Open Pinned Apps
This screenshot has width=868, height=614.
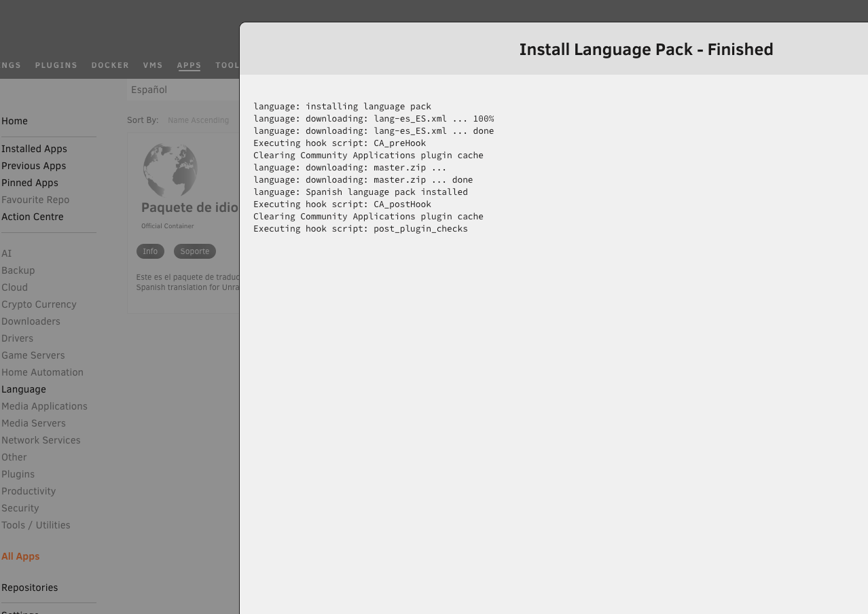pyautogui.click(x=30, y=183)
